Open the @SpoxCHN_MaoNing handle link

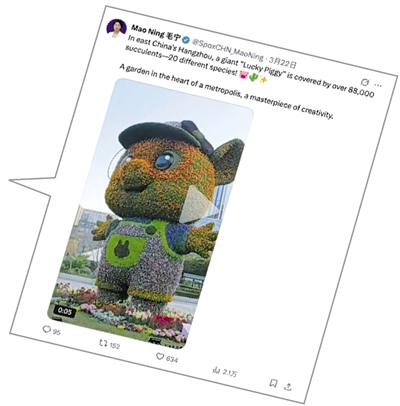(x=228, y=49)
